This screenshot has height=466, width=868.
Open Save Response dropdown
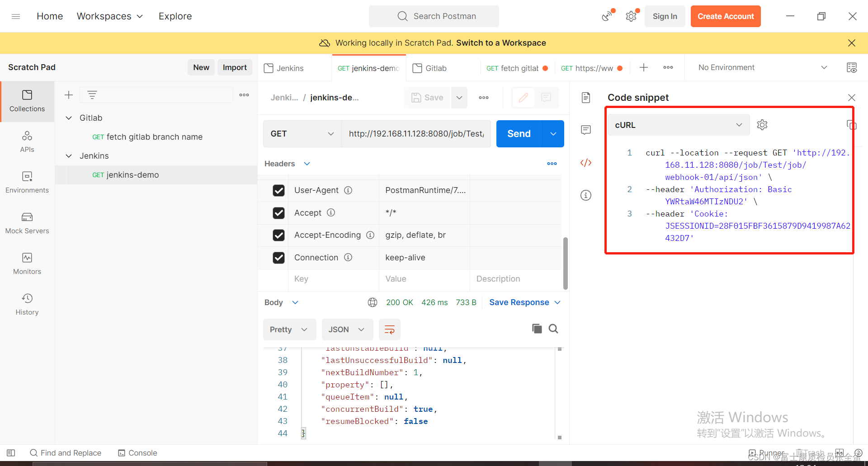[525, 302]
